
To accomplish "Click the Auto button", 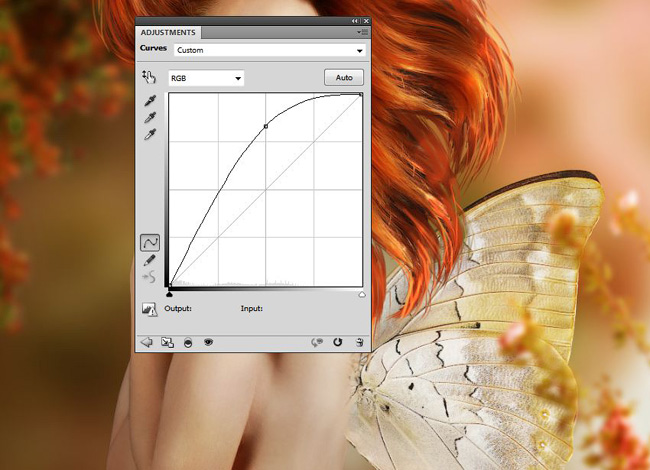I will pyautogui.click(x=344, y=78).
